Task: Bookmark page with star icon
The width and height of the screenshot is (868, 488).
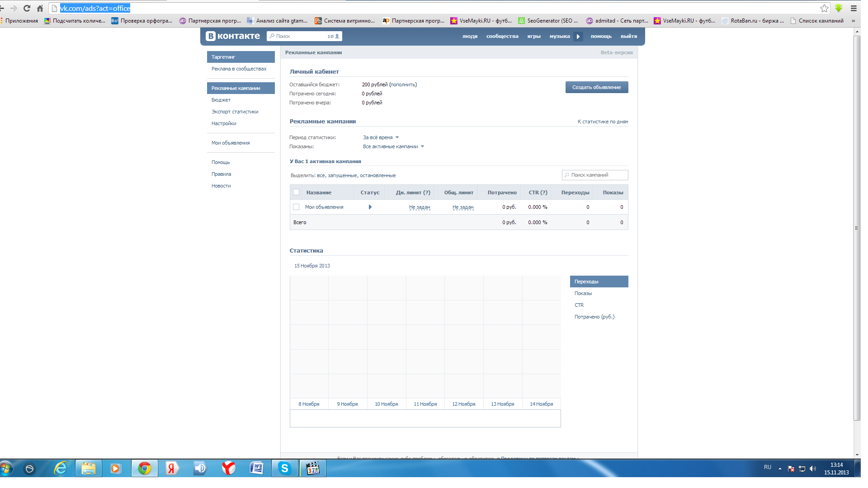Action: point(824,8)
